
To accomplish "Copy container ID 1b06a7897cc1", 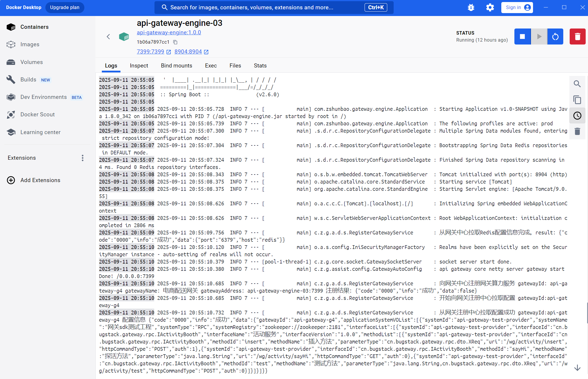I will tap(175, 42).
